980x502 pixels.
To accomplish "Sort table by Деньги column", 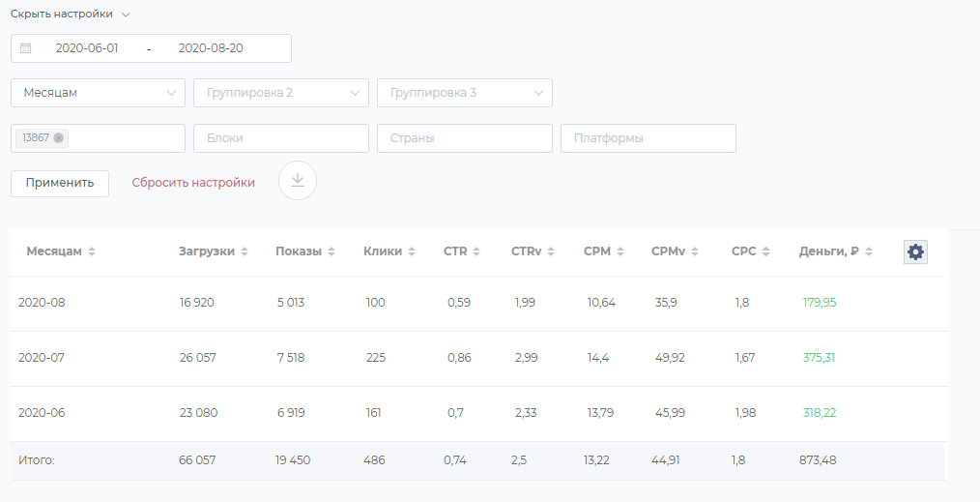I will (x=869, y=251).
